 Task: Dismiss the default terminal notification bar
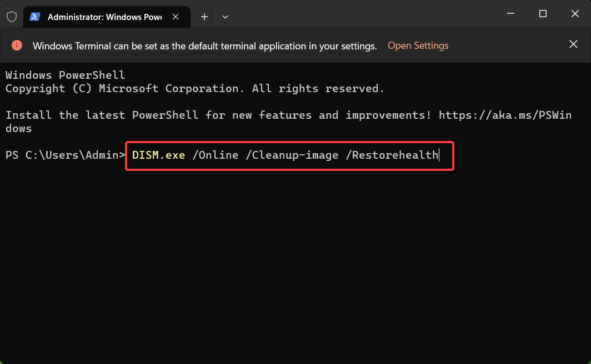[x=573, y=44]
